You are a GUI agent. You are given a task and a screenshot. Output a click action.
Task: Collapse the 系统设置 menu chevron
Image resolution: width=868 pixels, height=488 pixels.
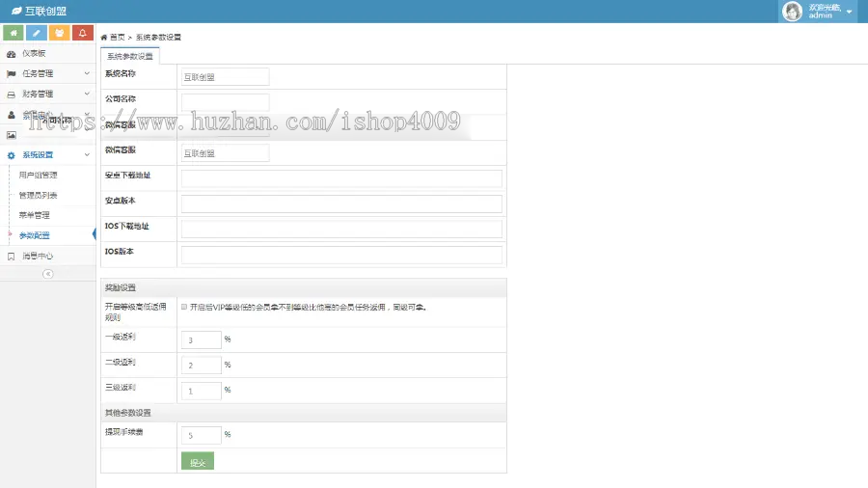[87, 154]
